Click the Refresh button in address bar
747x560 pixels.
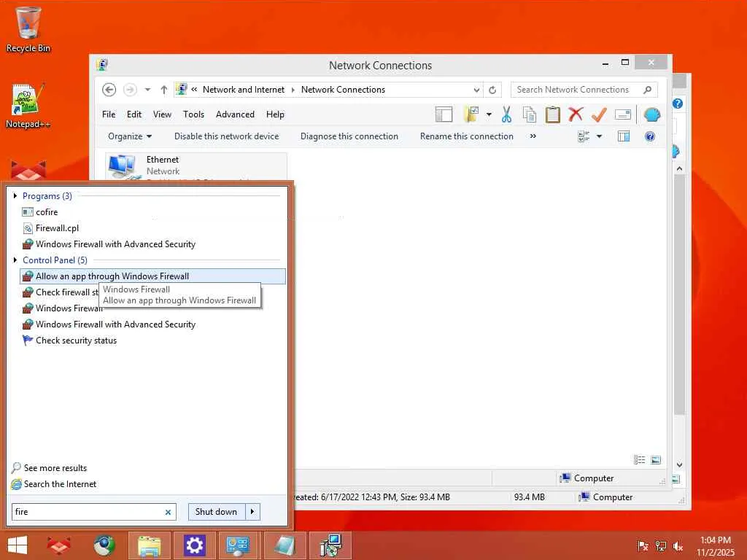click(492, 90)
